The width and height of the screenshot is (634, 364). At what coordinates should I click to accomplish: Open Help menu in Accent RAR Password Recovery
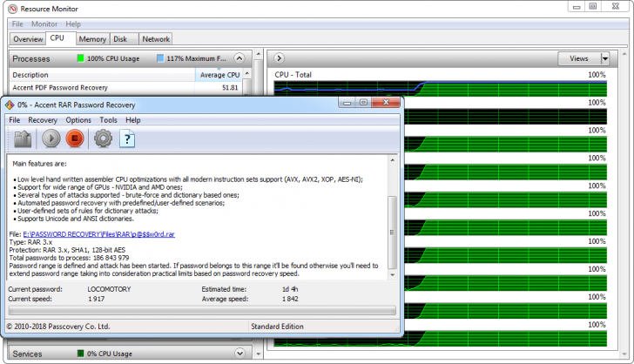[x=132, y=120]
